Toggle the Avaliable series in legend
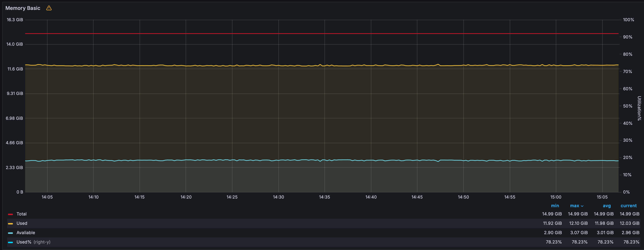Screen dimensions: 644x250 (26, 233)
